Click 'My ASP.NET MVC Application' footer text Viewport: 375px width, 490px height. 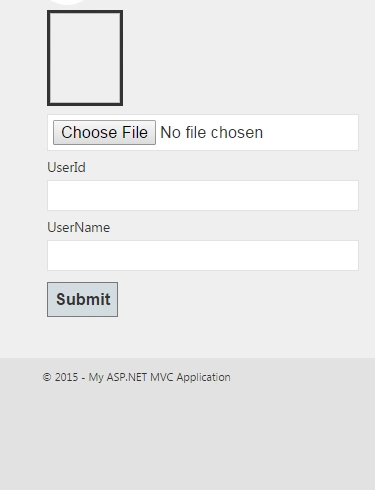tap(159, 377)
